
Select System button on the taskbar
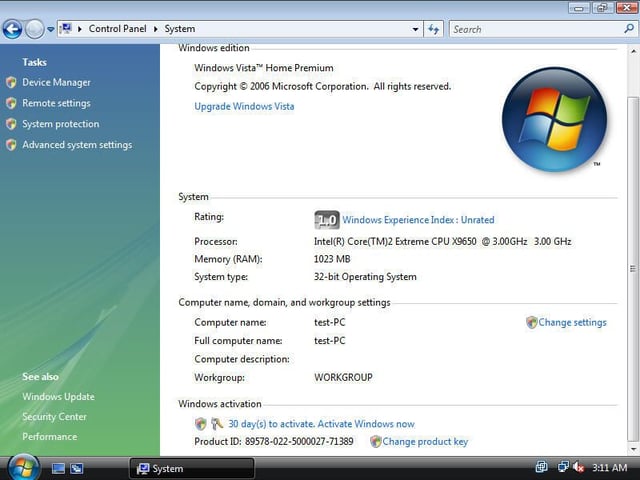click(191, 469)
